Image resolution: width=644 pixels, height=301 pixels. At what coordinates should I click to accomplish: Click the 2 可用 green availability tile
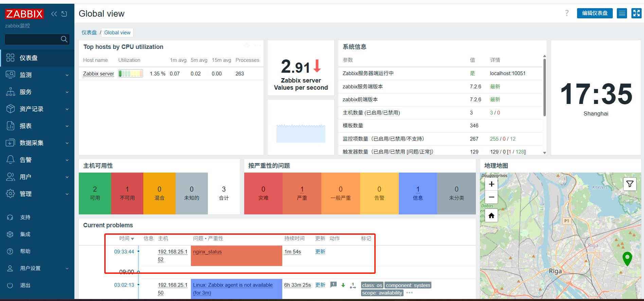pos(95,193)
